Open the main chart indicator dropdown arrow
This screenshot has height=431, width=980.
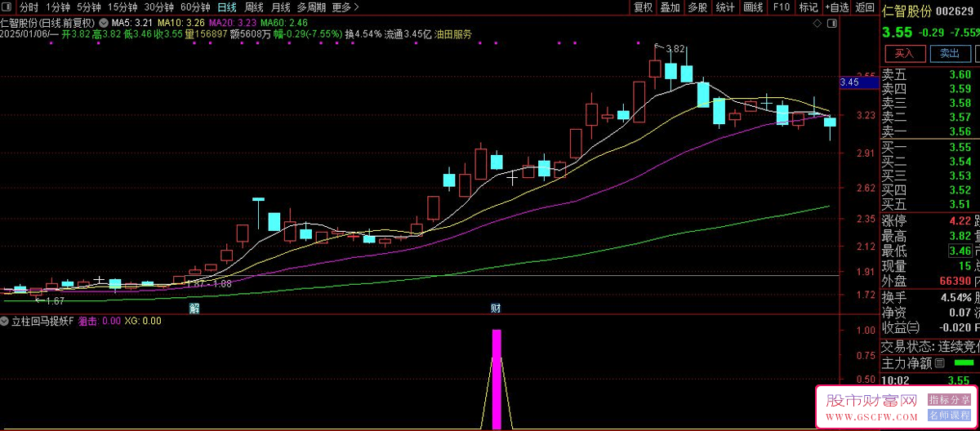pos(103,22)
